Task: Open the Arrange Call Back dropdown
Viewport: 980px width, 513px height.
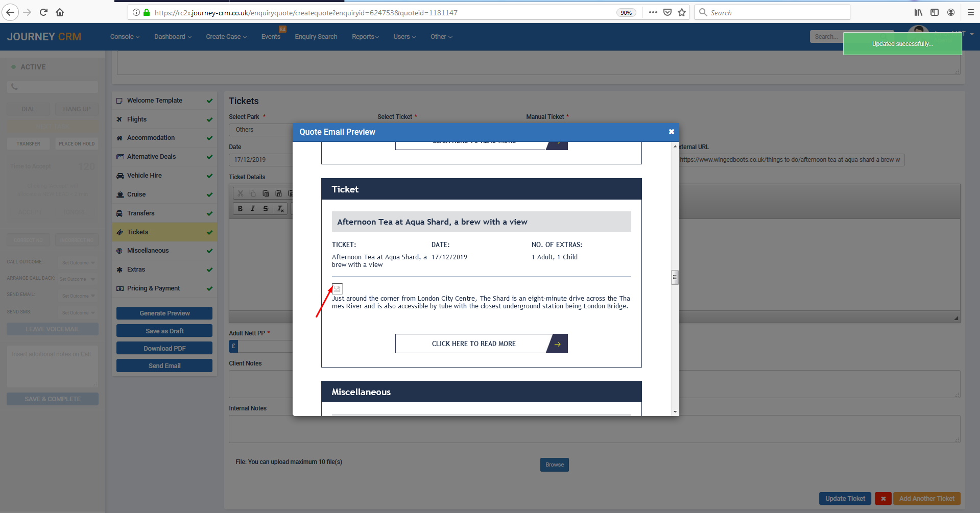Action: 77,279
